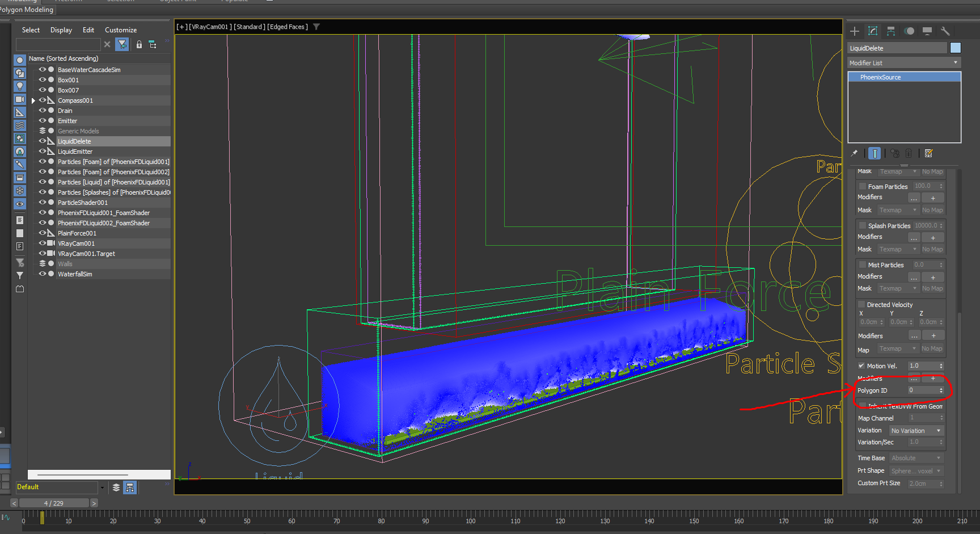Toggle Display Bones filter icon

click(20, 165)
